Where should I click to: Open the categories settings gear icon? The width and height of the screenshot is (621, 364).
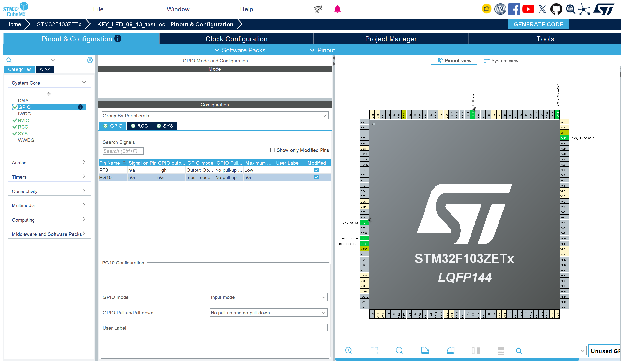pos(90,60)
